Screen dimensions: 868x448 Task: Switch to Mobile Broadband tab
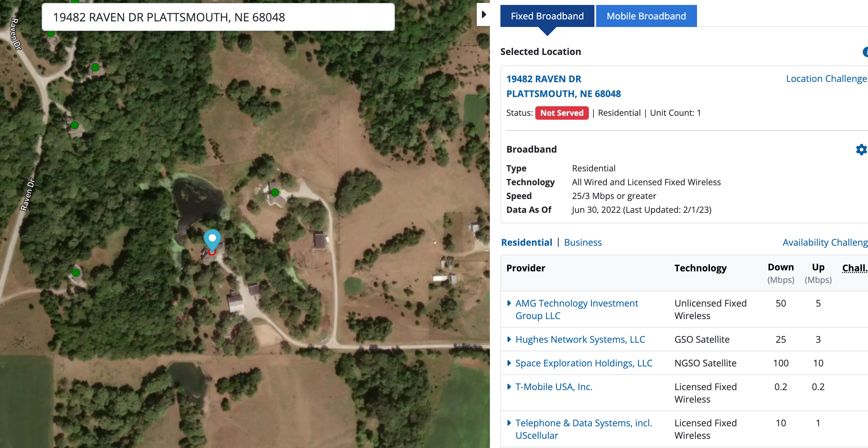click(646, 16)
